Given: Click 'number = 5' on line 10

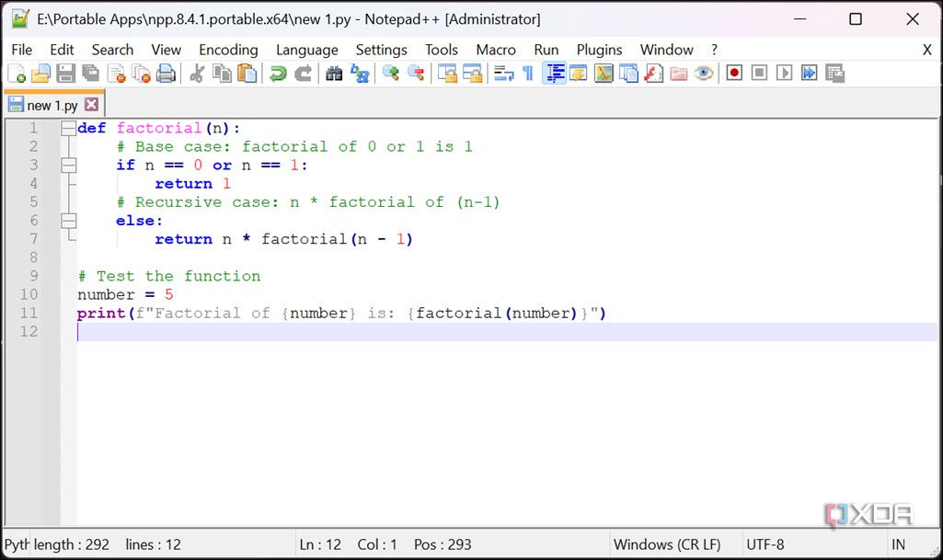Looking at the screenshot, I should tap(125, 294).
